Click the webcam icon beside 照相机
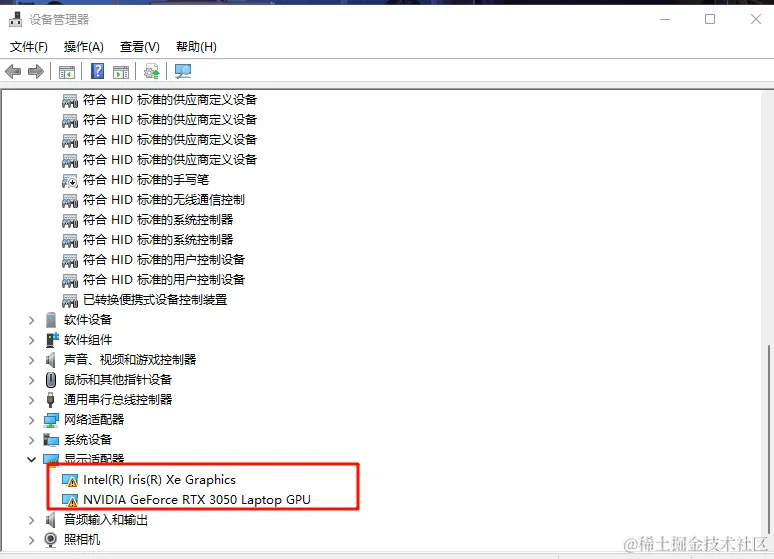The height and width of the screenshot is (559, 774). (x=50, y=540)
